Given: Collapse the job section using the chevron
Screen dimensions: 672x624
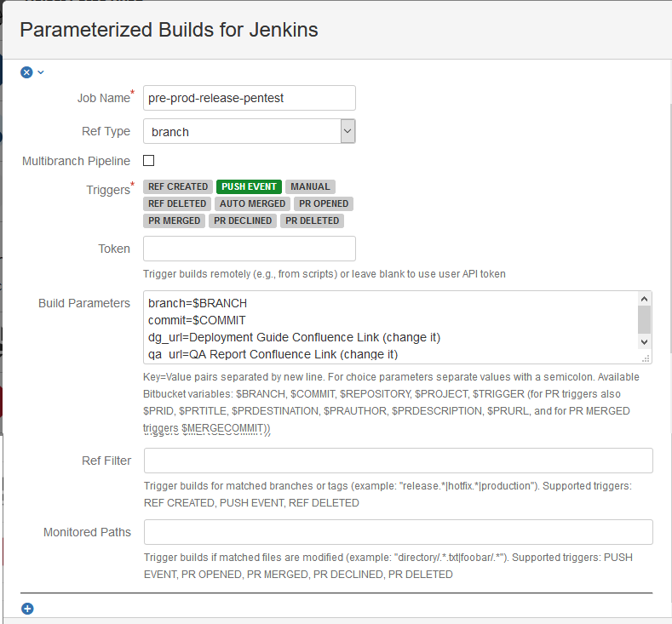Looking at the screenshot, I should pyautogui.click(x=41, y=72).
